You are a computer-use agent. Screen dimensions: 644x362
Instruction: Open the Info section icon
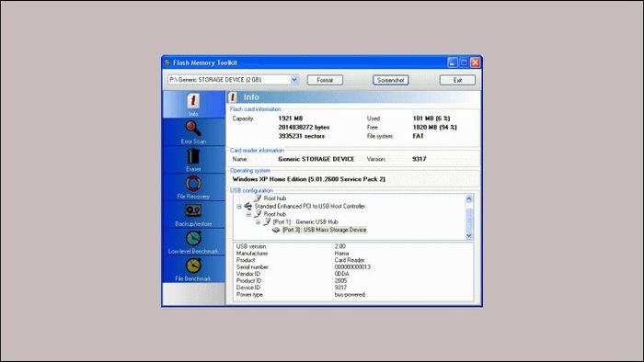coord(193,101)
